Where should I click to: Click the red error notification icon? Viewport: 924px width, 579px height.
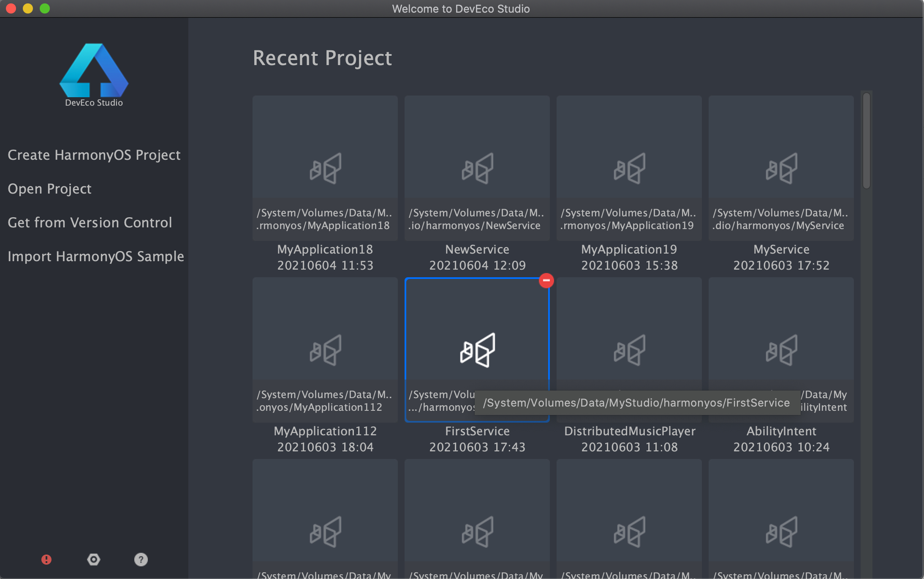(46, 560)
